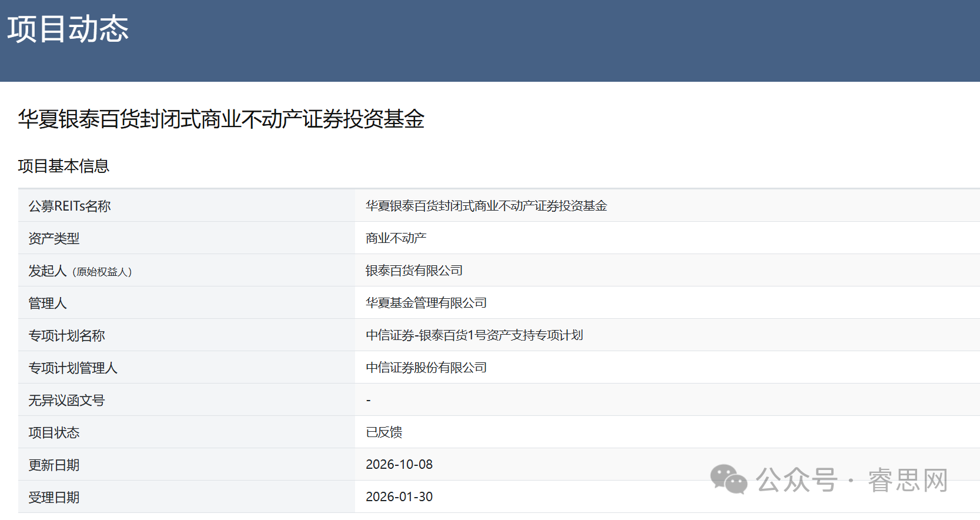
Task: Click the fund title 华夏银泰百货封闭式商业不动产证券投资基金 heading
Action: 221,119
